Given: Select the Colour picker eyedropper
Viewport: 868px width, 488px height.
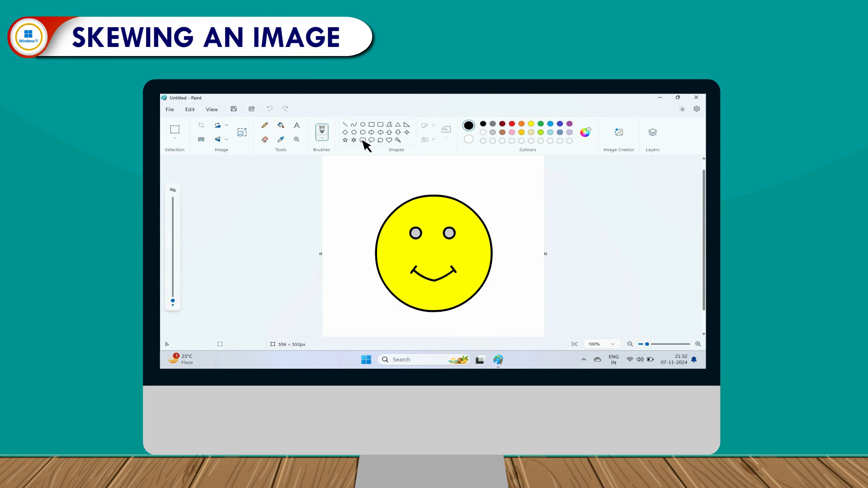Looking at the screenshot, I should coord(281,140).
